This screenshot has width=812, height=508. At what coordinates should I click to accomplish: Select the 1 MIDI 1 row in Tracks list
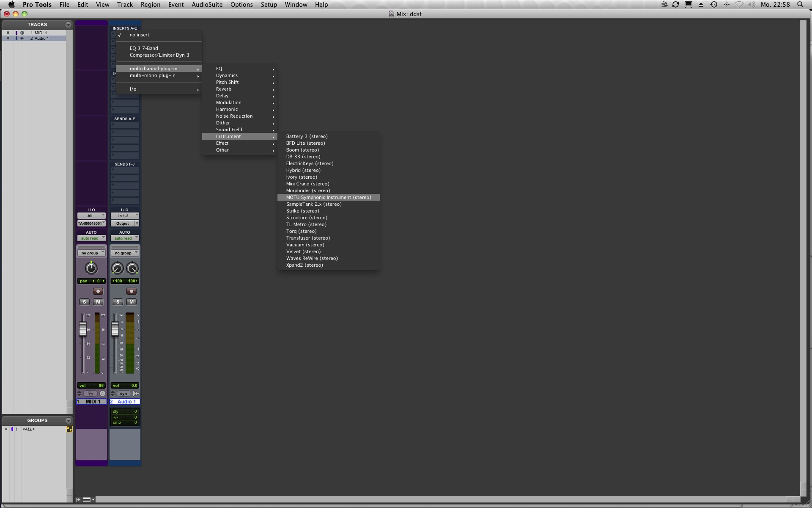pos(34,33)
